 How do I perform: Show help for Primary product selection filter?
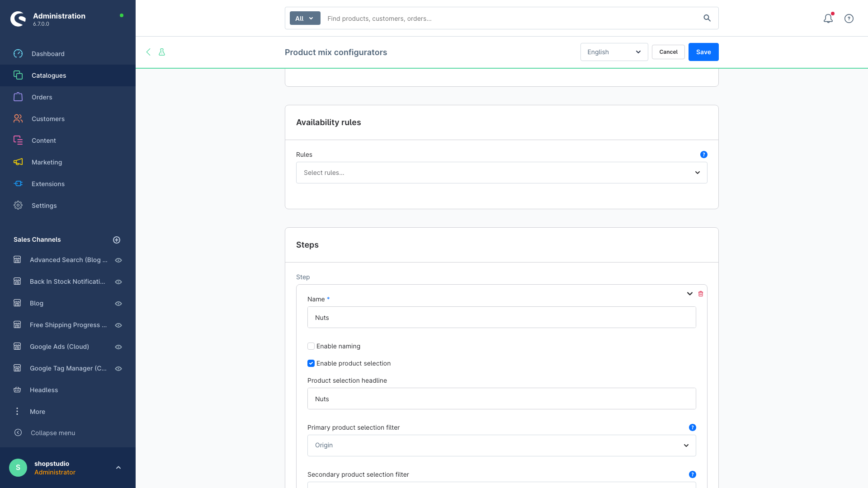[693, 427]
